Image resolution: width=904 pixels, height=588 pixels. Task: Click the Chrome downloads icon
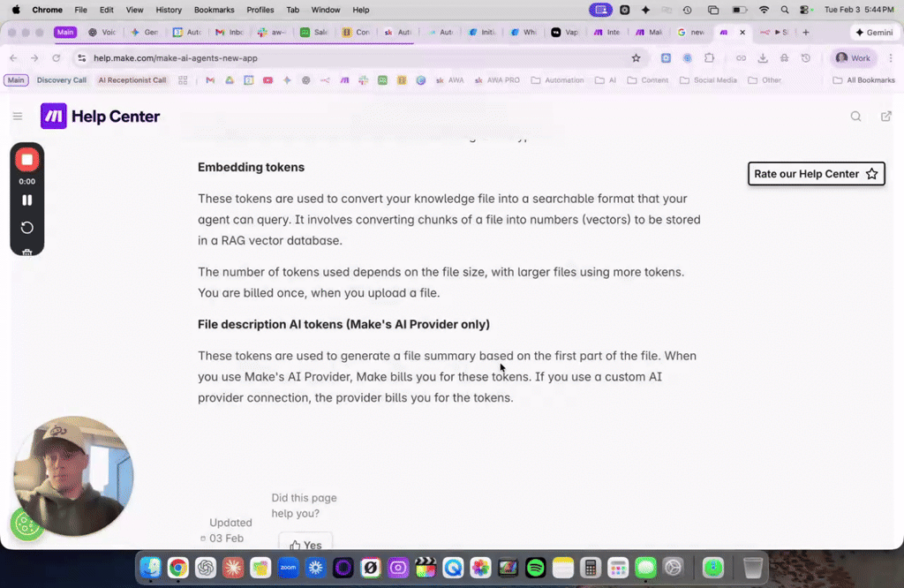pyautogui.click(x=762, y=58)
